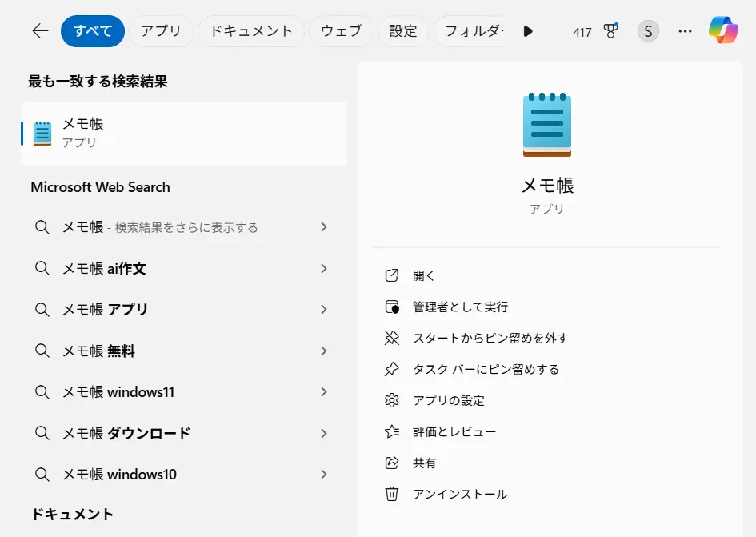Open アプリの設定

pos(449,400)
